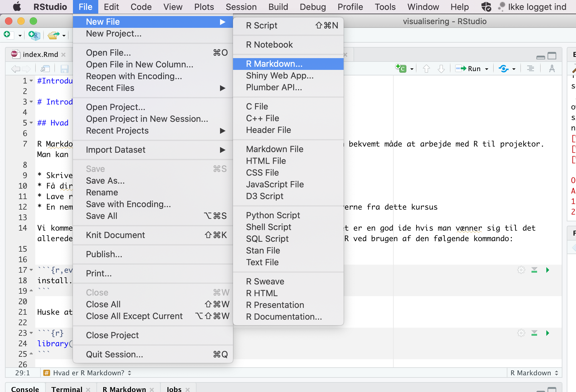Viewport: 576px width, 392px height.
Task: Collapse fold arrow on line 5
Action: (x=31, y=123)
